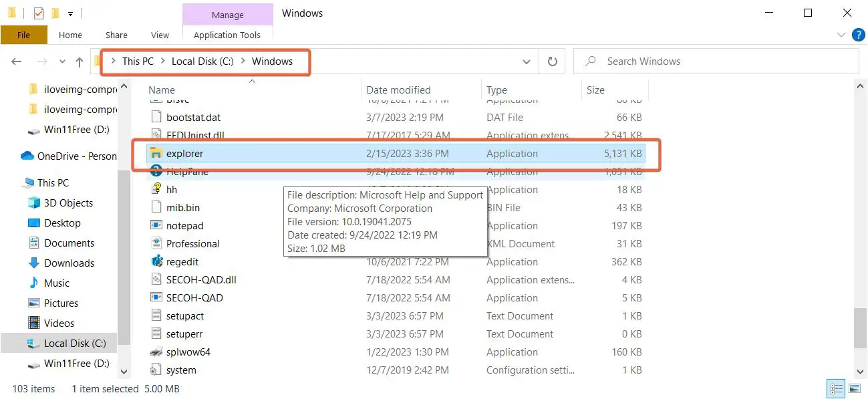The image size is (868, 399).
Task: Click the Properties quick access icon
Action: [38, 13]
